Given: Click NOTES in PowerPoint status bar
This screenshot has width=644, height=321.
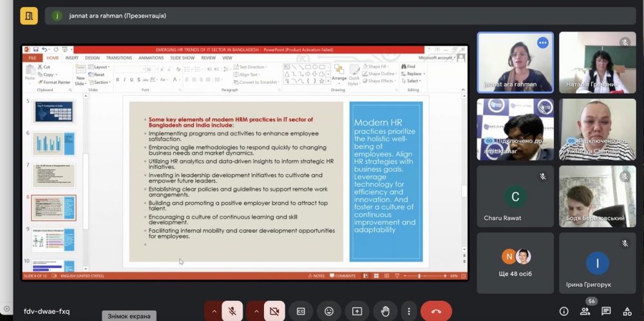Looking at the screenshot, I should click(x=316, y=276).
